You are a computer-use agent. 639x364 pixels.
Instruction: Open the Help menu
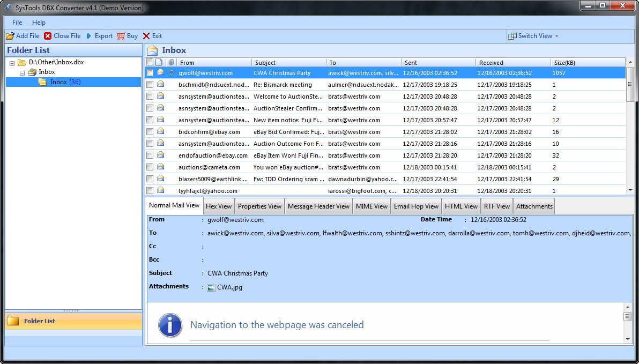(39, 23)
